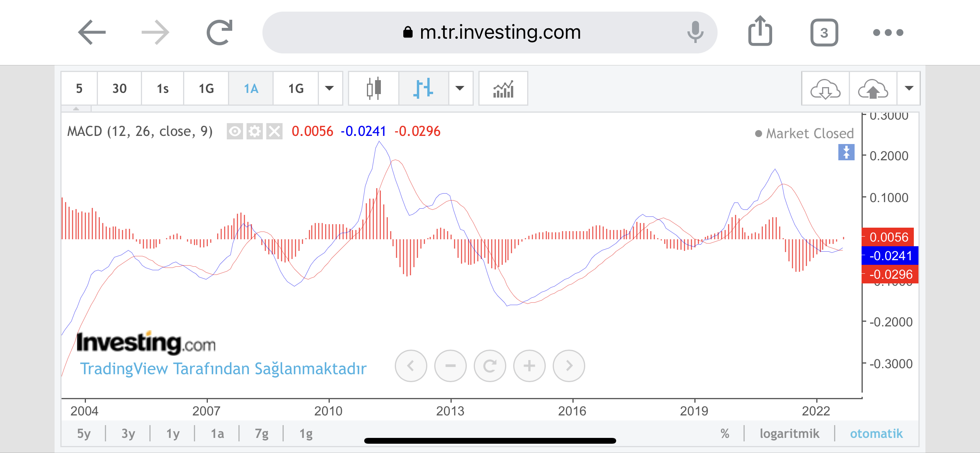Viewport: 980px width, 453px height.
Task: Remove the MACD indicator with X
Action: click(274, 132)
